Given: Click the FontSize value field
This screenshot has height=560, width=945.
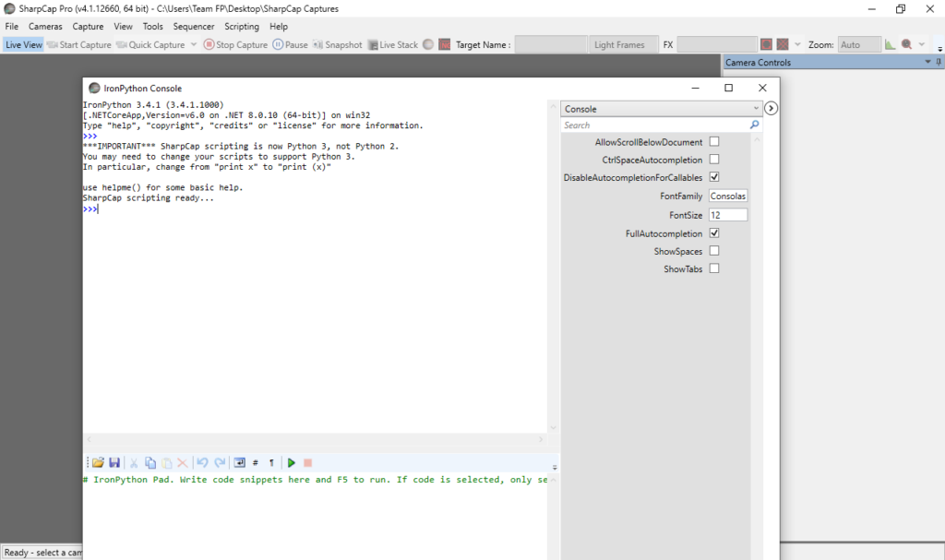Looking at the screenshot, I should coord(728,215).
